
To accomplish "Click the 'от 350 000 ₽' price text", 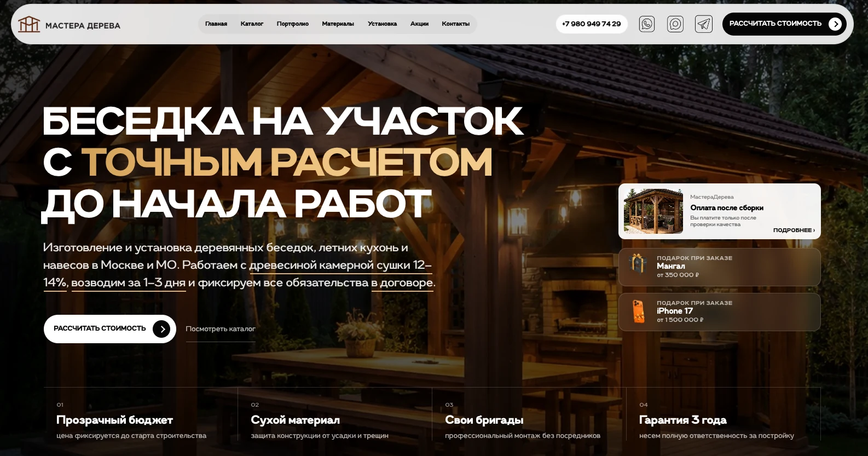I will click(678, 275).
